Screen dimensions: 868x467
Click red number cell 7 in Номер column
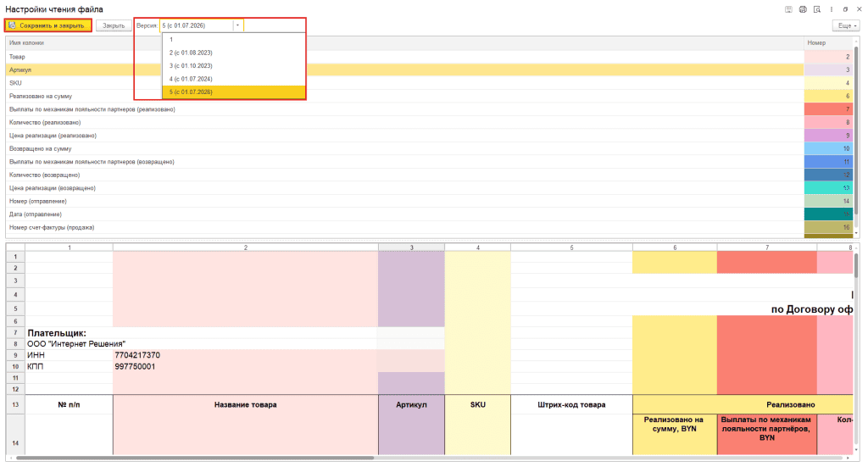(x=829, y=109)
